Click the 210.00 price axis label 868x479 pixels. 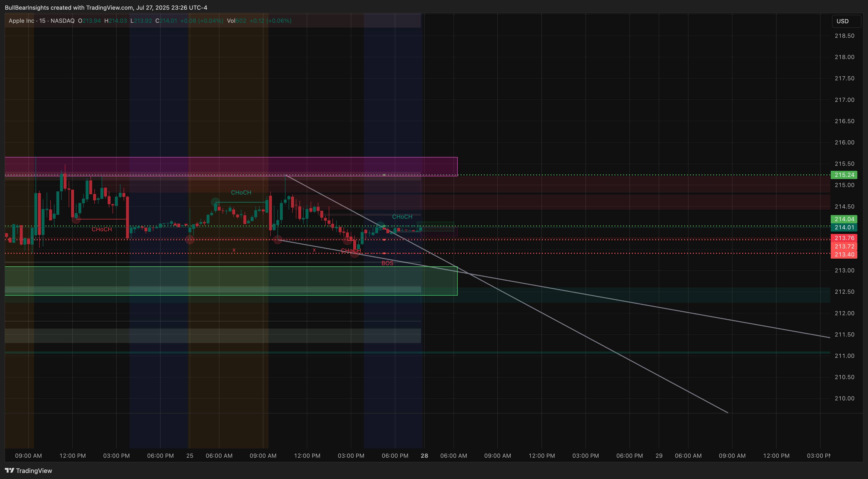coord(844,398)
